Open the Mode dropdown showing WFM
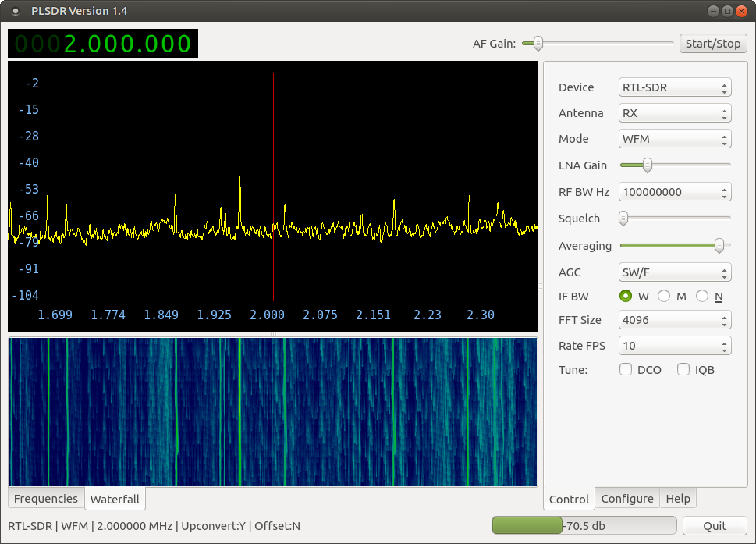Viewport: 756px width, 544px height. click(x=674, y=139)
